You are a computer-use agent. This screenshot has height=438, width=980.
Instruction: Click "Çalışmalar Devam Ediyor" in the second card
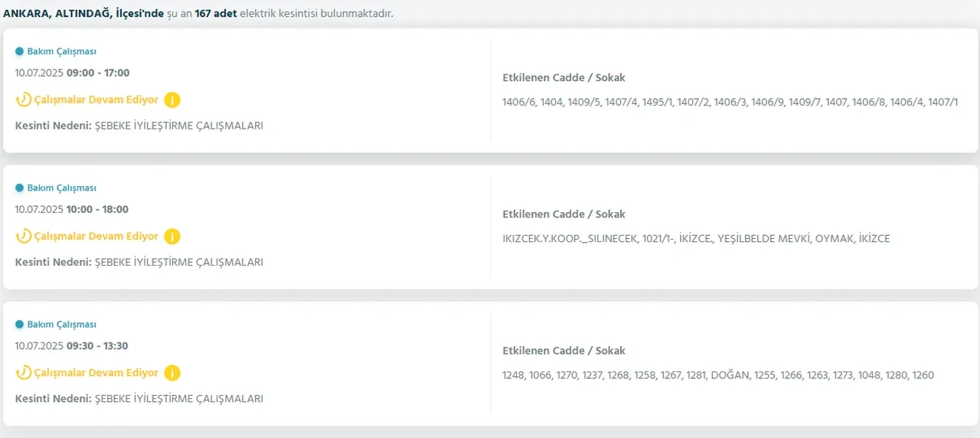coord(96,237)
